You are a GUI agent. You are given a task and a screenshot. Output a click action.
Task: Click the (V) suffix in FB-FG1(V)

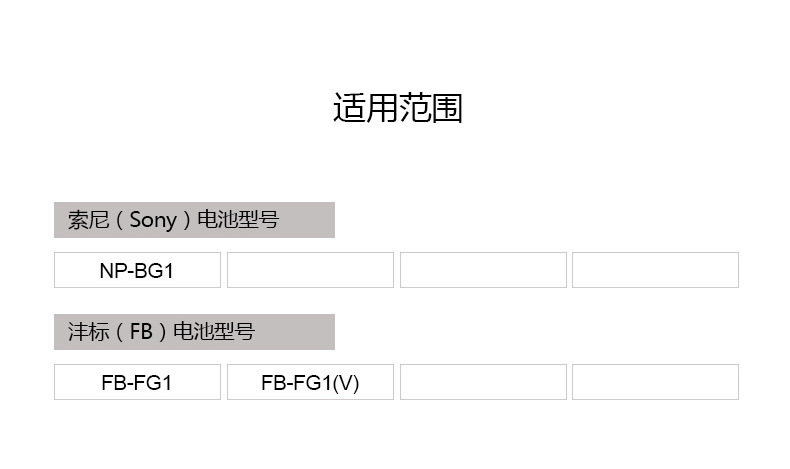coord(345,382)
